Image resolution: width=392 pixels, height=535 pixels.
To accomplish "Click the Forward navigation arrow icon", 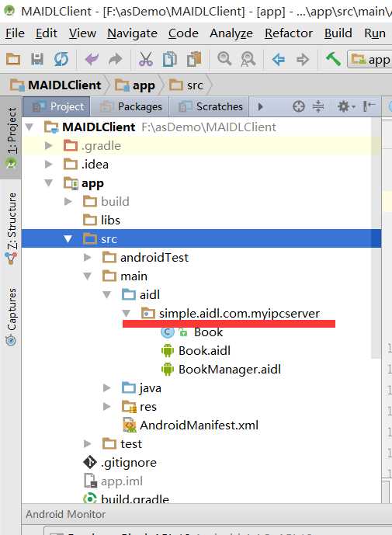I will coord(302,59).
